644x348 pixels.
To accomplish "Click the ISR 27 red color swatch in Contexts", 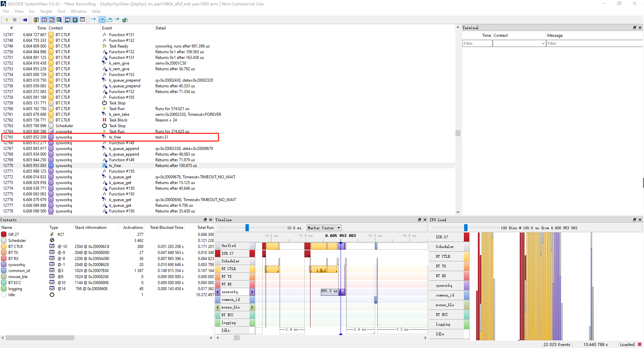I will coord(4,235).
